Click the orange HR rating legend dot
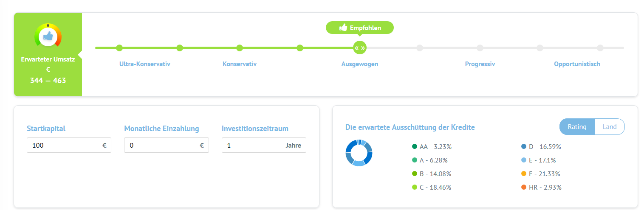 click(x=524, y=187)
